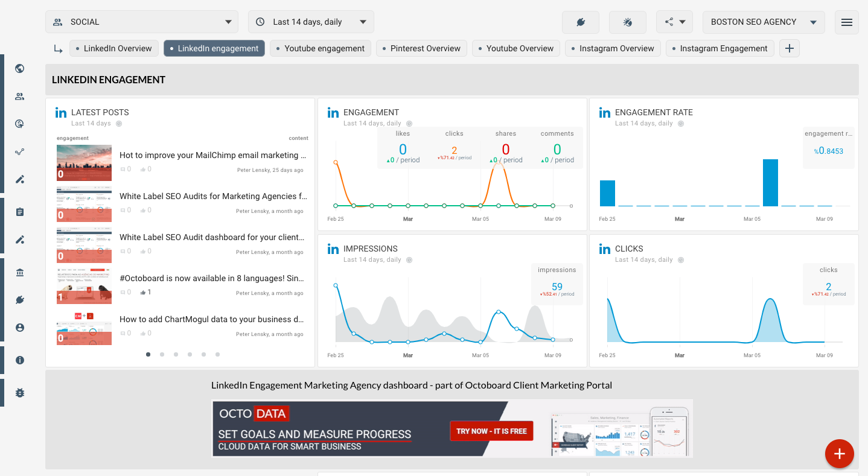The image size is (868, 476).
Task: Click the bug report sidebar icon
Action: pyautogui.click(x=20, y=393)
